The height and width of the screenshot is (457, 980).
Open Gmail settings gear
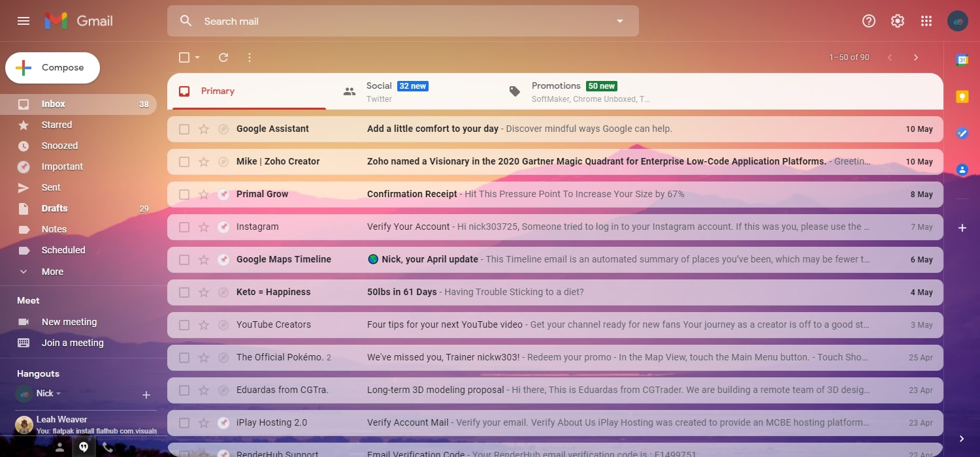coord(897,20)
